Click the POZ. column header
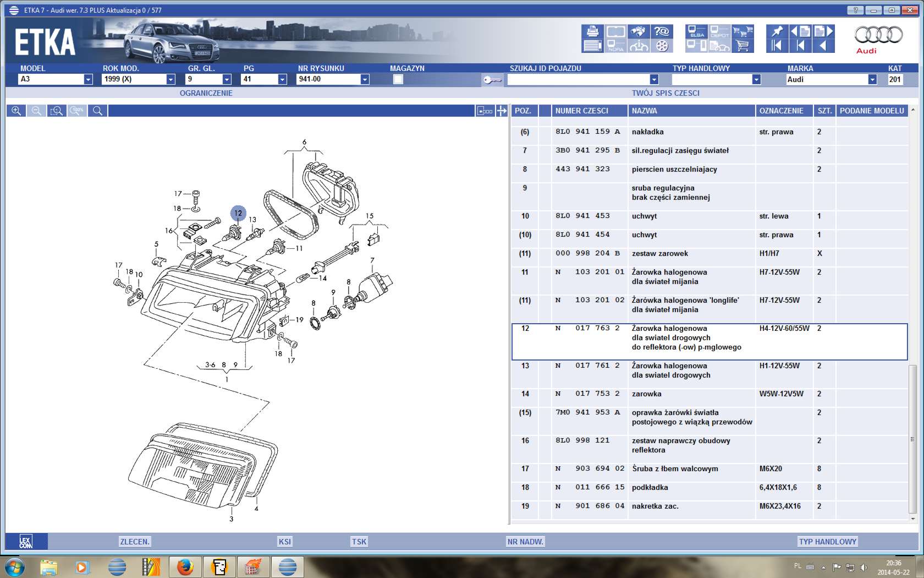 pyautogui.click(x=524, y=111)
